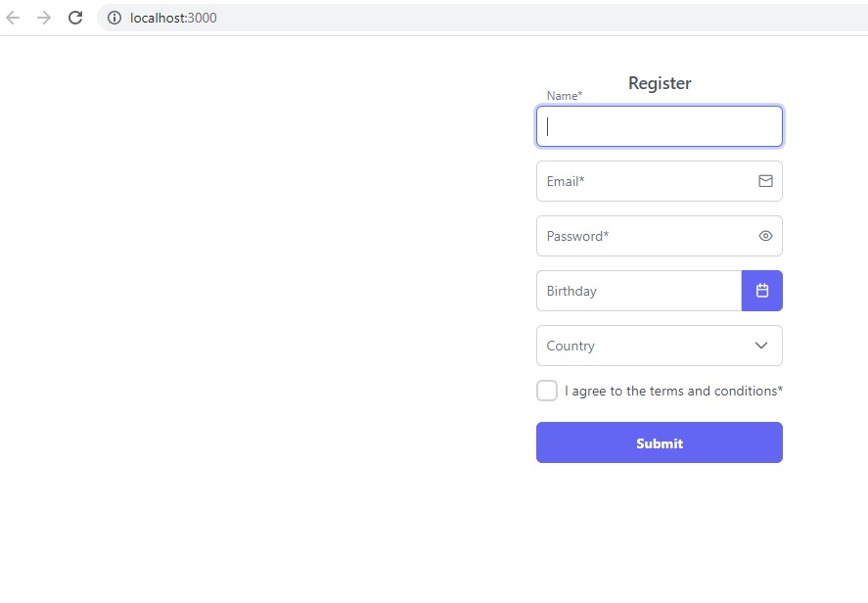Image resolution: width=868 pixels, height=603 pixels.
Task: Open the Birthday calendar picker button
Action: (762, 291)
